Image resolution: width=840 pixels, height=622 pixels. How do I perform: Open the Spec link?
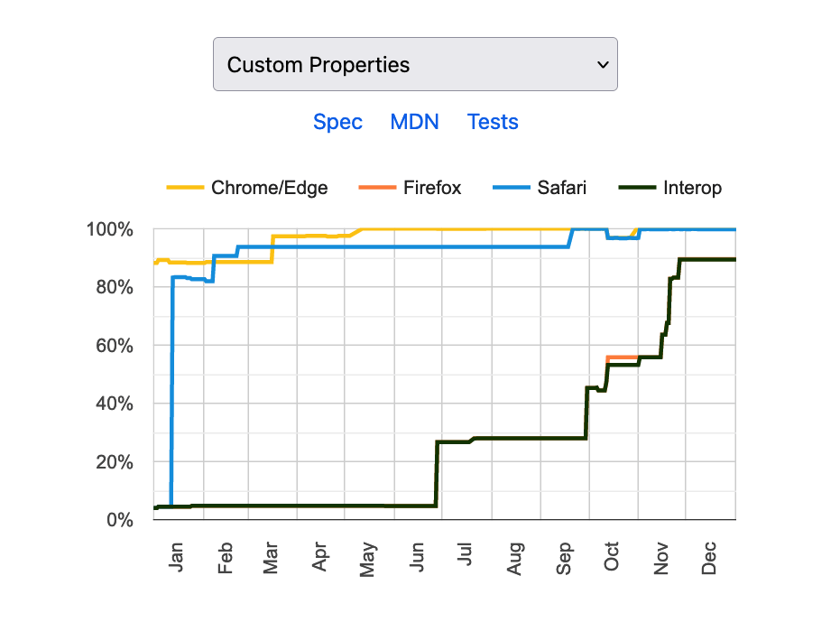[337, 122]
